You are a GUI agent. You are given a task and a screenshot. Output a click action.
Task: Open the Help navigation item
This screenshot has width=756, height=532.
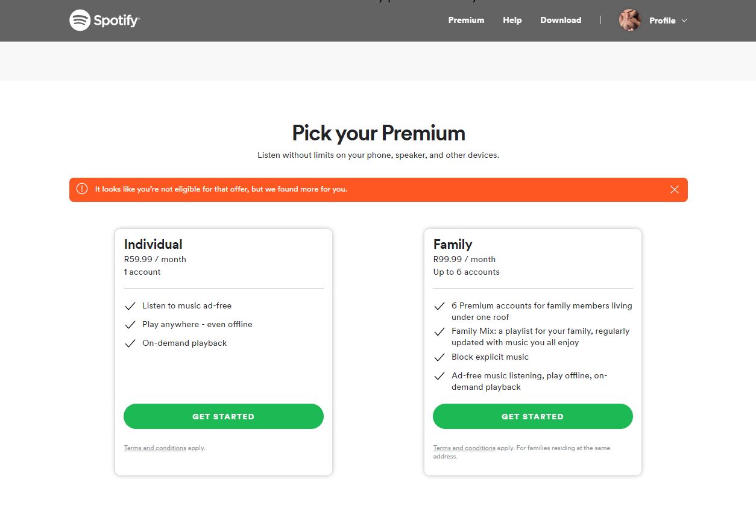(512, 20)
